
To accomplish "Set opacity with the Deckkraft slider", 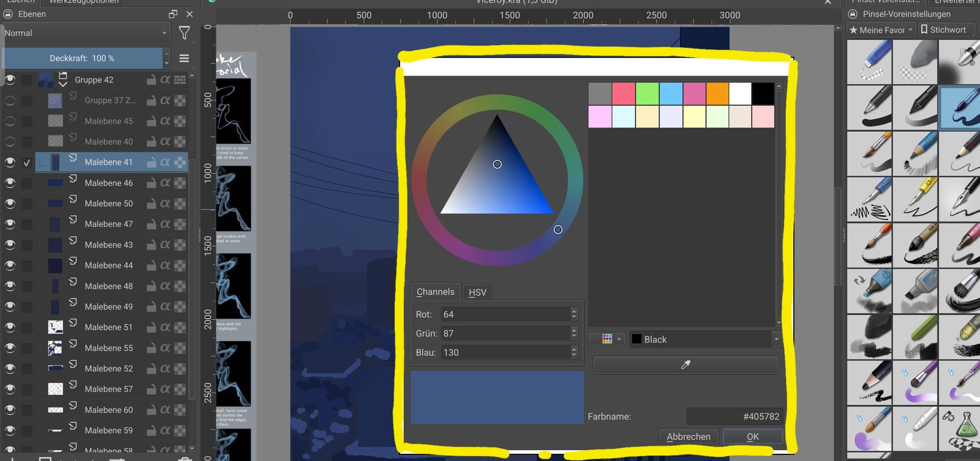I will 83,58.
